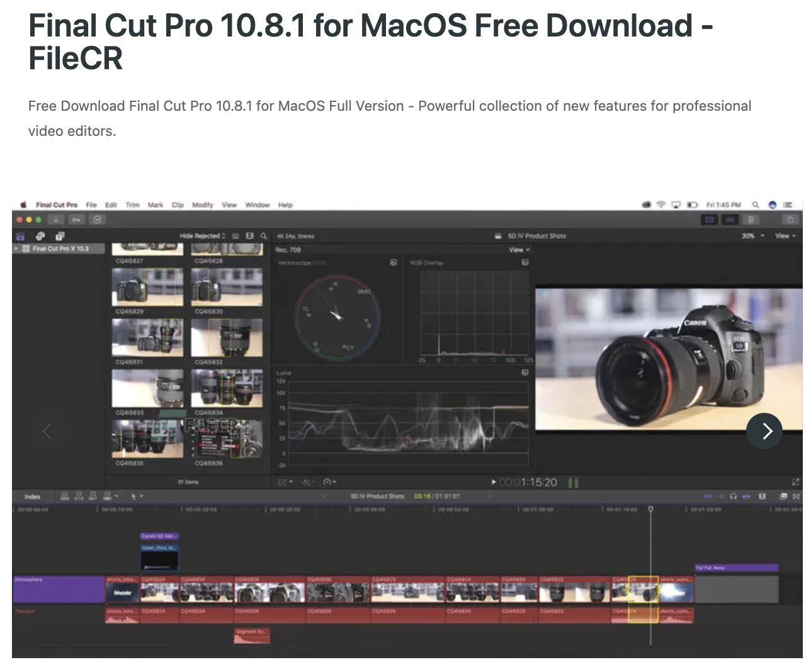Show the Titles and Generators sidebar
811x672 pixels.
click(x=60, y=236)
